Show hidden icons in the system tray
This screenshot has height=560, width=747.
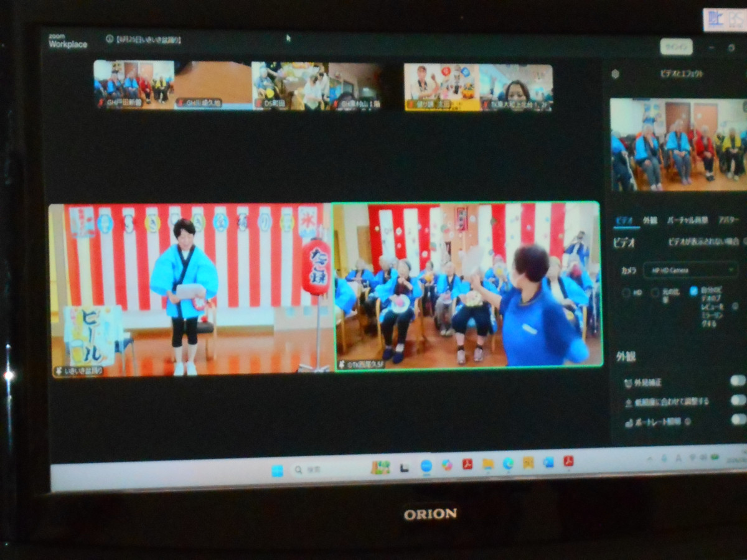649,459
